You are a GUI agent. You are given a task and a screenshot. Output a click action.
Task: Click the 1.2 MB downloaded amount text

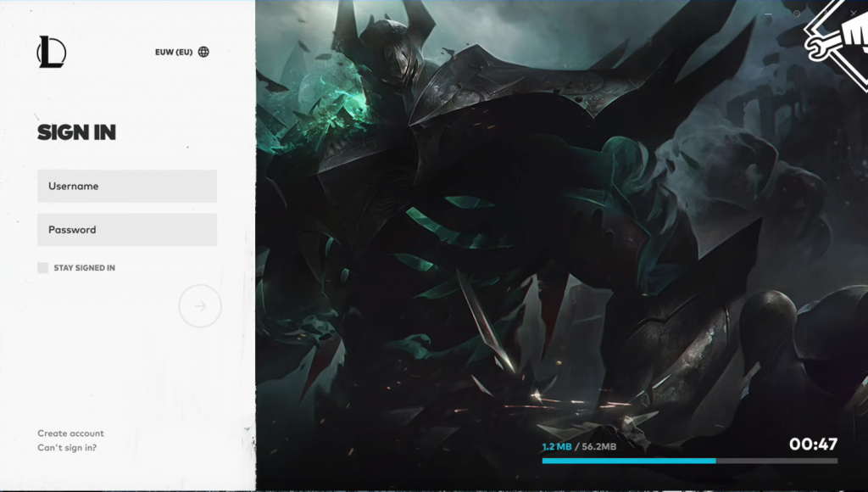coord(556,447)
